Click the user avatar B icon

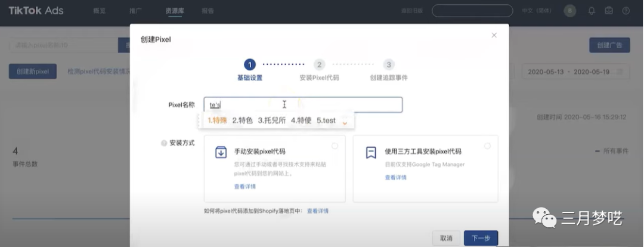click(569, 11)
